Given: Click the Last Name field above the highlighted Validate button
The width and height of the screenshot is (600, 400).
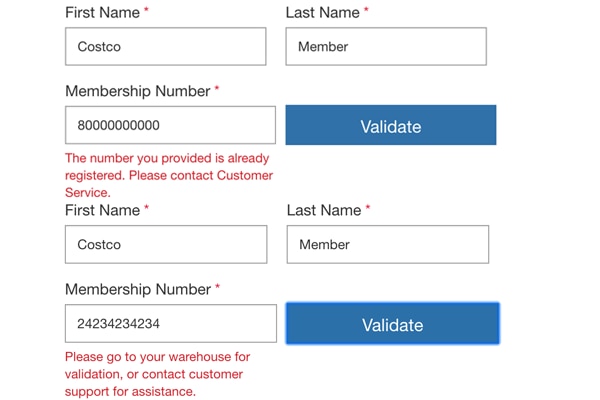Looking at the screenshot, I should tap(387, 244).
